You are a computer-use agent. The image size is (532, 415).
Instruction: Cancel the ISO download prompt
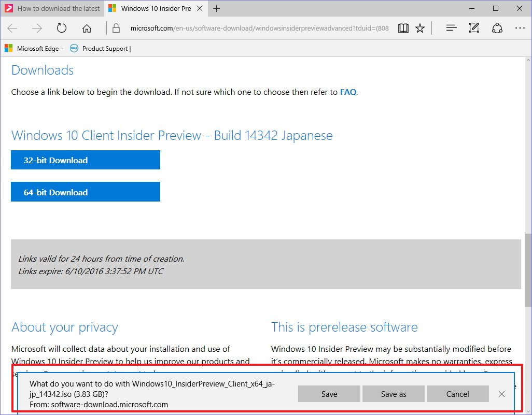point(458,394)
